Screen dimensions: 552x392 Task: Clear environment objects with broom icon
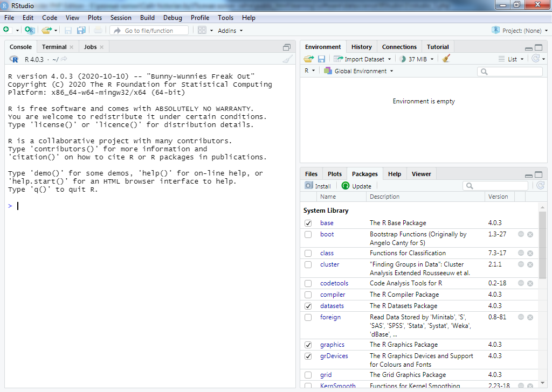(446, 59)
